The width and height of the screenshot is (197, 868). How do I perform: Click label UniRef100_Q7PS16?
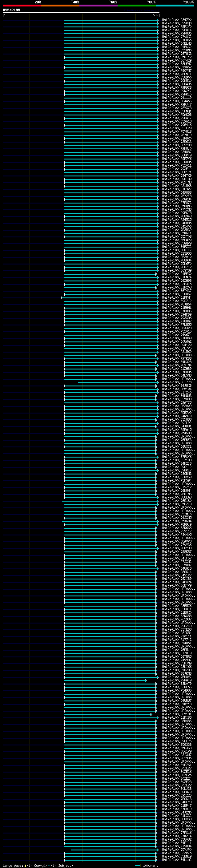(176, 833)
